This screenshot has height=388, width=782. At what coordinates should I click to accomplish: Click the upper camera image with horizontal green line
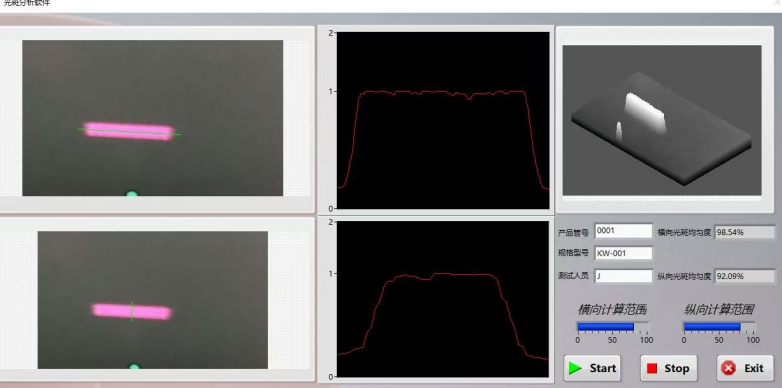(x=153, y=118)
